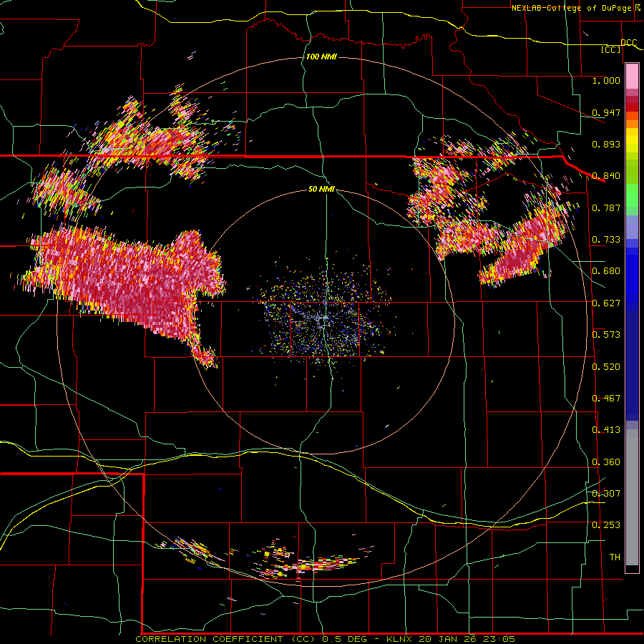Click the DCC legend title
644x644 pixels.
(628, 43)
